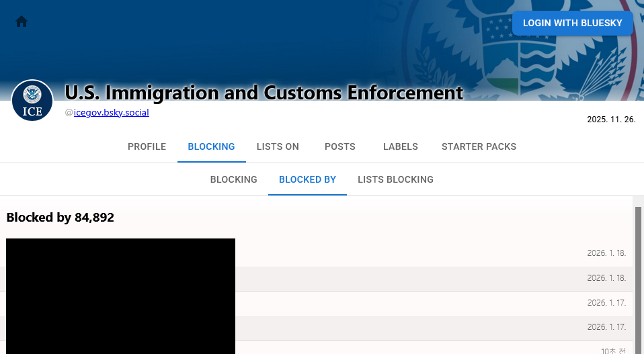Choose the Blocked By sub-tab

[307, 179]
